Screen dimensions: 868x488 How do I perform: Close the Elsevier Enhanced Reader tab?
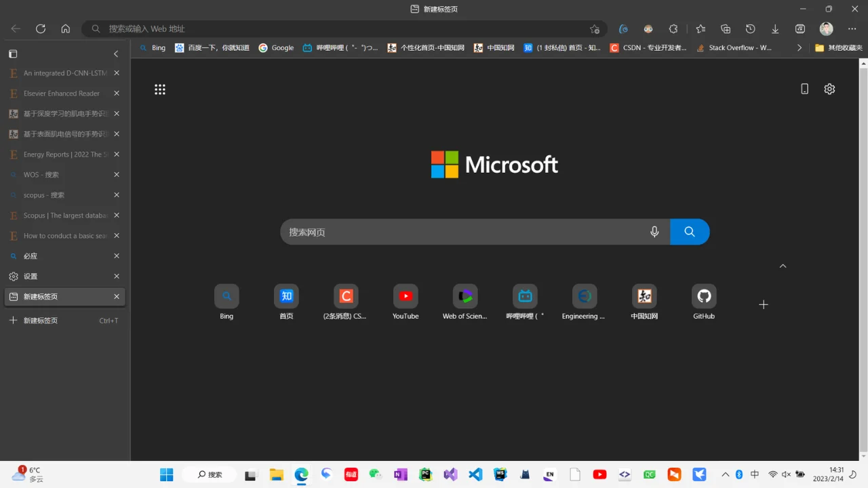click(x=117, y=94)
